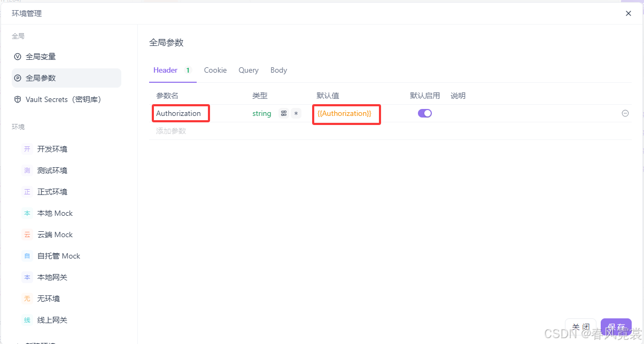Click the Vault Secrets shield icon
This screenshot has height=344, width=644.
point(18,99)
